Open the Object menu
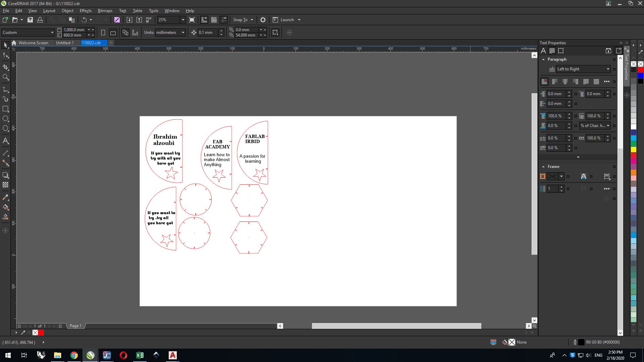Viewport: 644px width, 362px height. [67, 11]
